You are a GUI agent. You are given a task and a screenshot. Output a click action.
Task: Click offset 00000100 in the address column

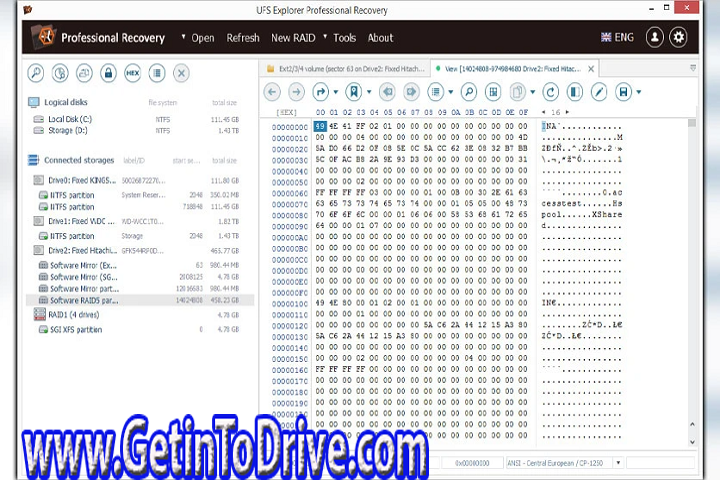(x=290, y=304)
